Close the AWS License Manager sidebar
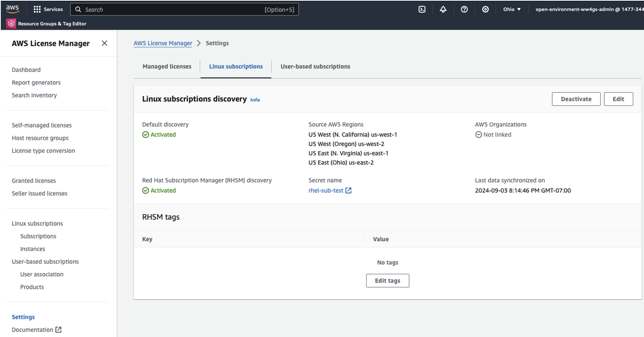Screen dimensions: 644x337 point(105,43)
